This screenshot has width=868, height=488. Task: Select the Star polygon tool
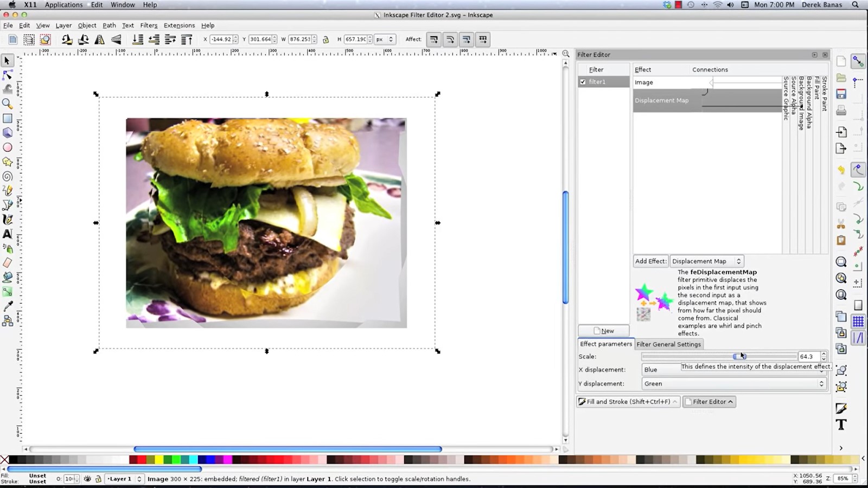click(x=8, y=162)
